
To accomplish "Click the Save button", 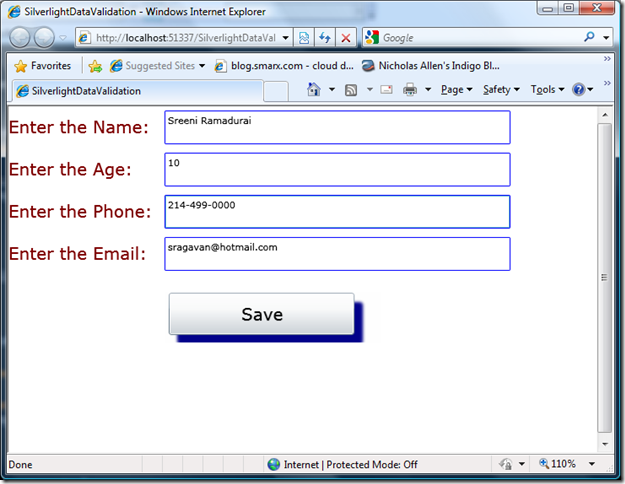I will [x=261, y=314].
